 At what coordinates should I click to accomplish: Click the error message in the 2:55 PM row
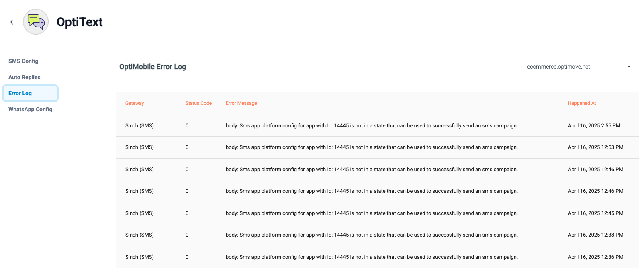click(x=372, y=126)
